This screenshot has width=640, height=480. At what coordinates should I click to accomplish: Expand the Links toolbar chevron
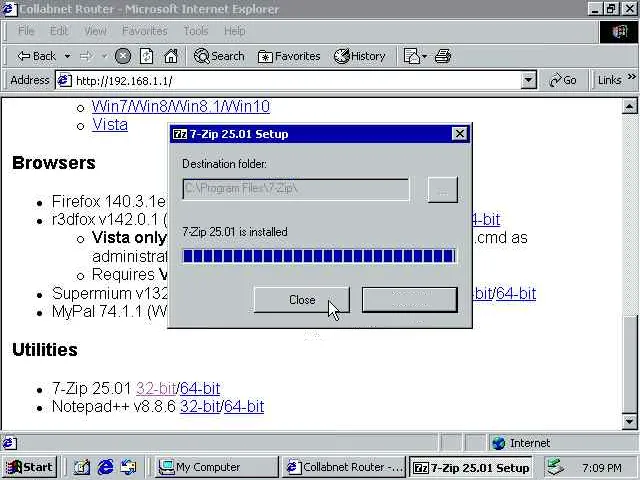[x=632, y=76]
